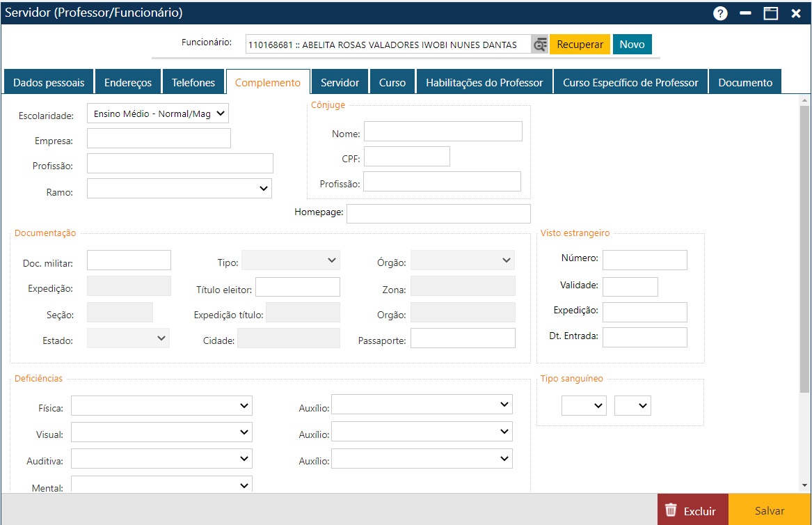Focus the Homepage text field
The image size is (812, 525).
click(x=438, y=213)
